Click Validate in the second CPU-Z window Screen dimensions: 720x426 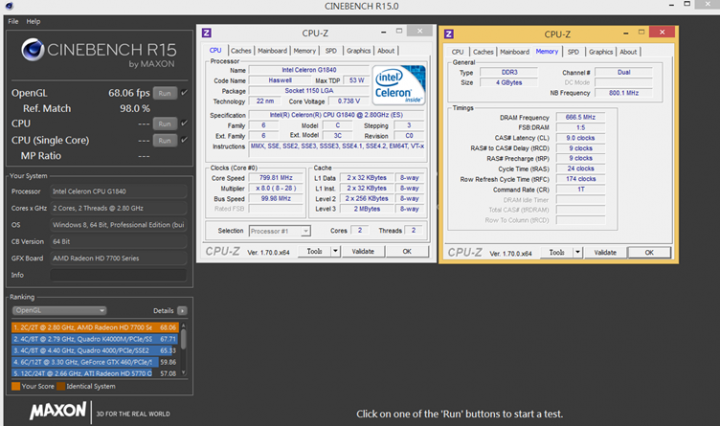(x=605, y=252)
